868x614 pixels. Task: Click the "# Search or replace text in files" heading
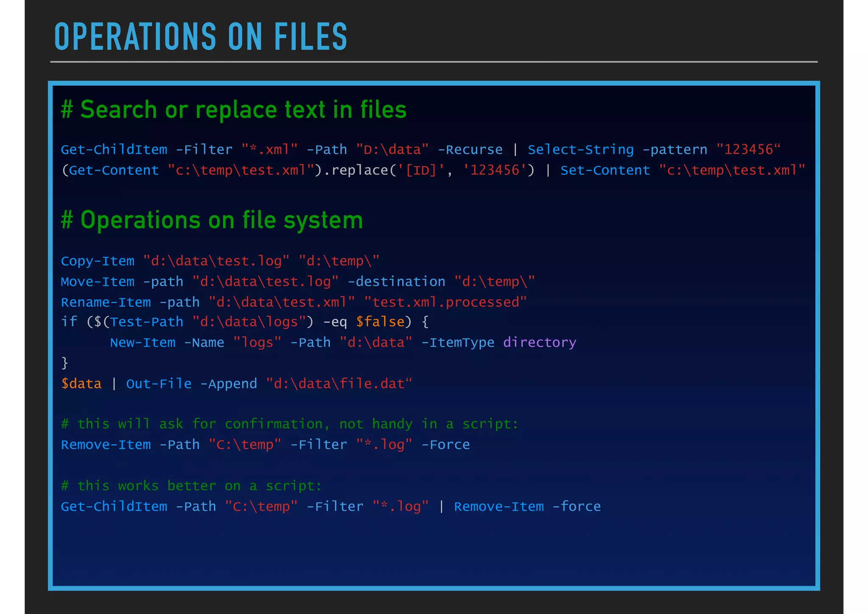(234, 109)
